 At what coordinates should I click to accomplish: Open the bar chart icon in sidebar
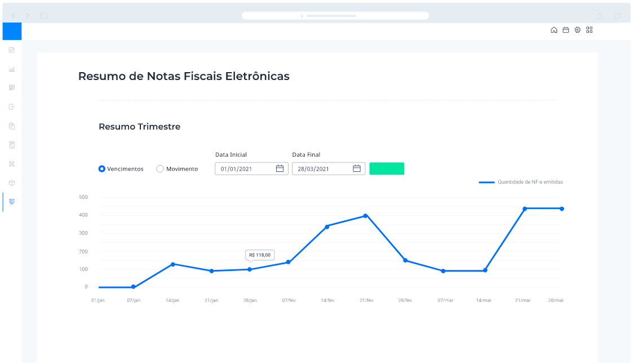12,69
